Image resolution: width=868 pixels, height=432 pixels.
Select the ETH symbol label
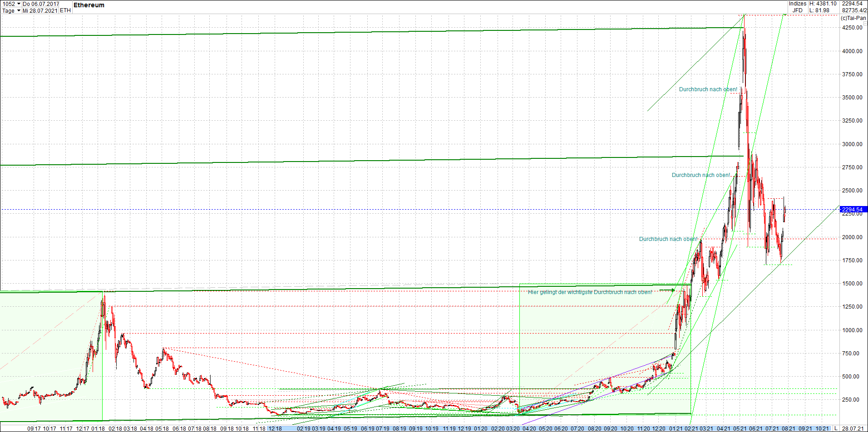[65, 10]
